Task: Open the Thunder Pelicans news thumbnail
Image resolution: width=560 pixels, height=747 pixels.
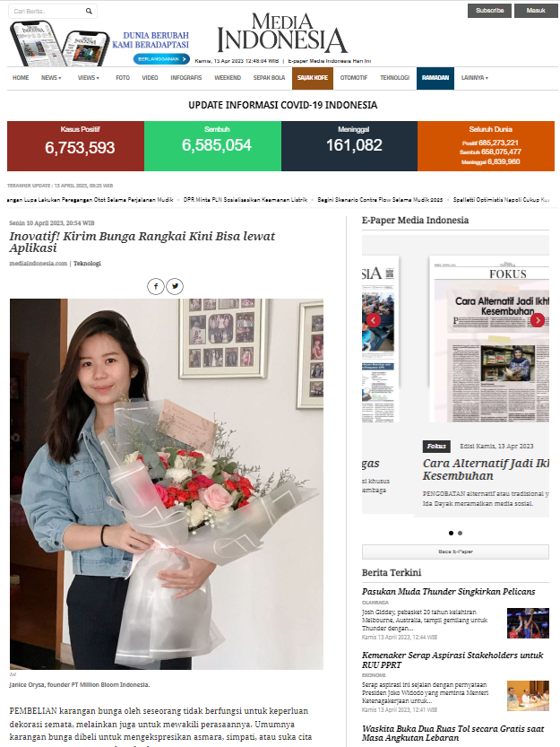Action: [528, 623]
